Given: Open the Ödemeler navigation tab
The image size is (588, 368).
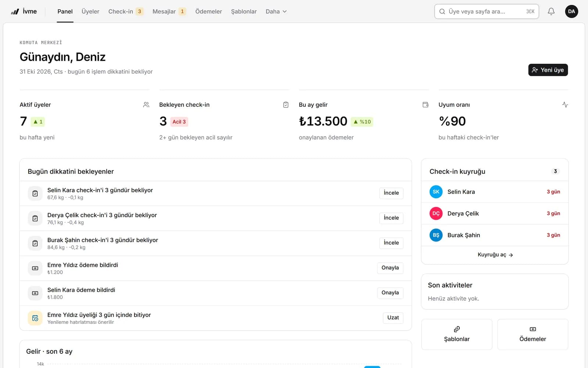Looking at the screenshot, I should pos(208,11).
